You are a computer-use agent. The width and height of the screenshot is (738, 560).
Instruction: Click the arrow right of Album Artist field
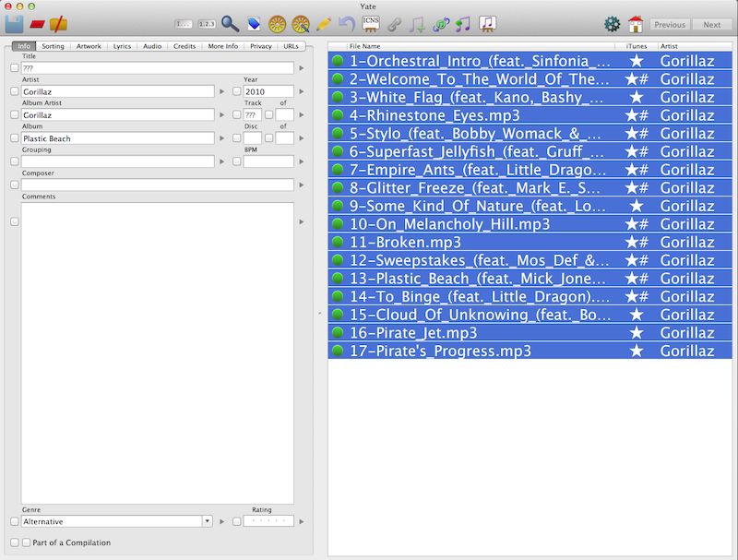pyautogui.click(x=222, y=114)
